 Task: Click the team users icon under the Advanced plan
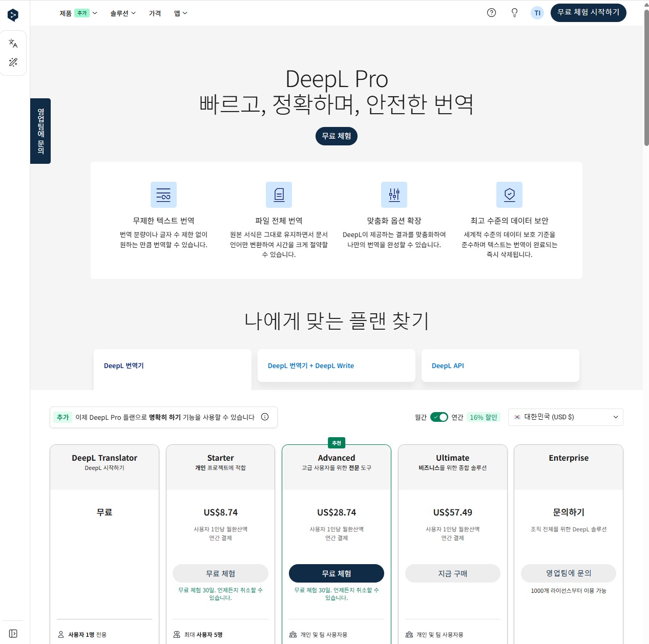pos(293,635)
